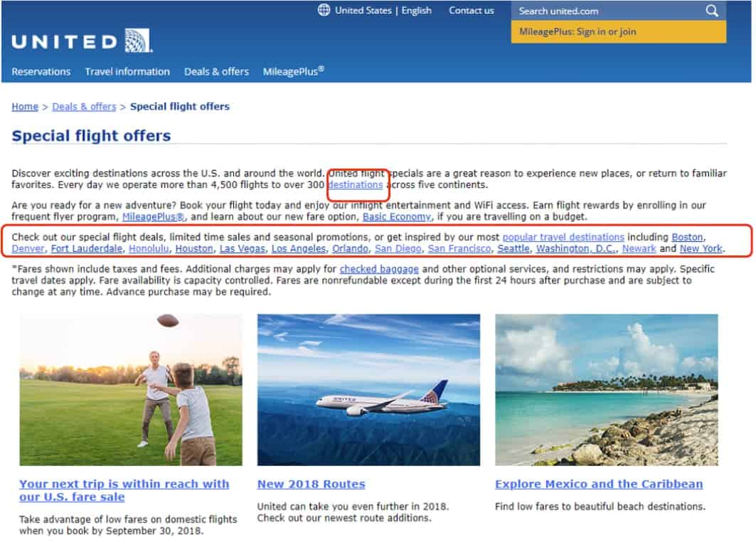Click Special flight offers breadcrumb text
This screenshot has width=756, height=545.
coord(180,107)
